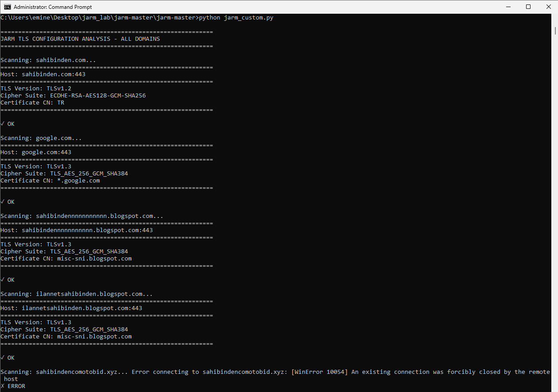Click 'Certificate CN: TR' line

tap(32, 103)
